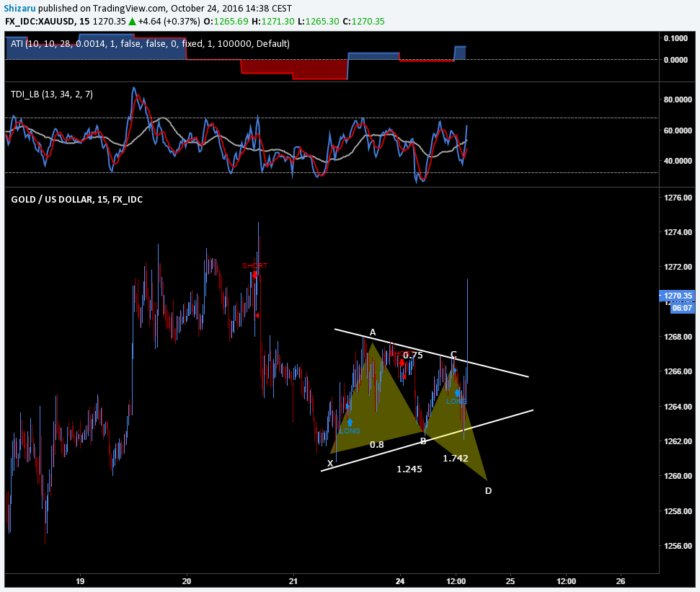This screenshot has width=700, height=592.
Task: Click the 1276.00 price axis label
Action: [x=678, y=198]
